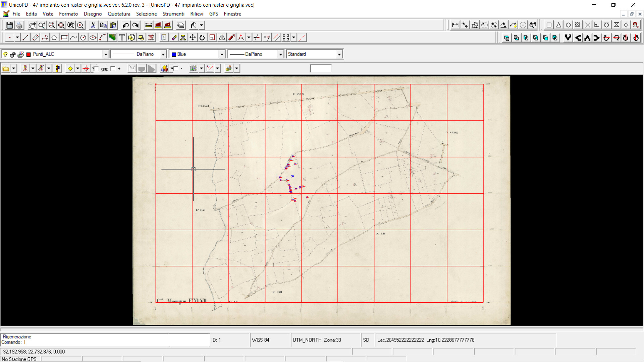The height and width of the screenshot is (362, 644).
Task: Click the Linear dimension icon
Action: (455, 25)
